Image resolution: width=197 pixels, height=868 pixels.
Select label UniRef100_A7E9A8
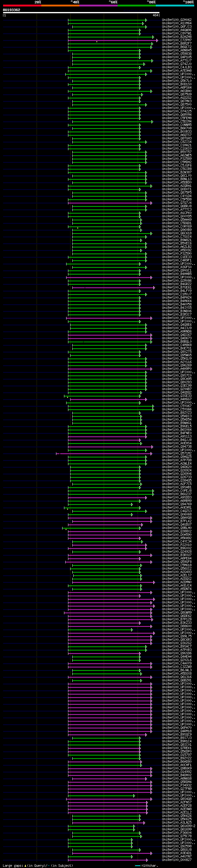[x=176, y=71]
